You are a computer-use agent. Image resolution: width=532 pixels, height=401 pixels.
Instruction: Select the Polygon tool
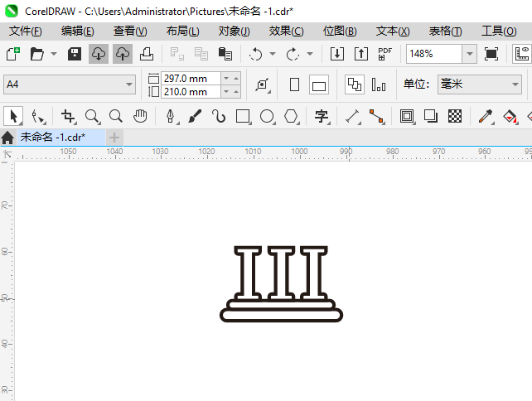pos(291,116)
